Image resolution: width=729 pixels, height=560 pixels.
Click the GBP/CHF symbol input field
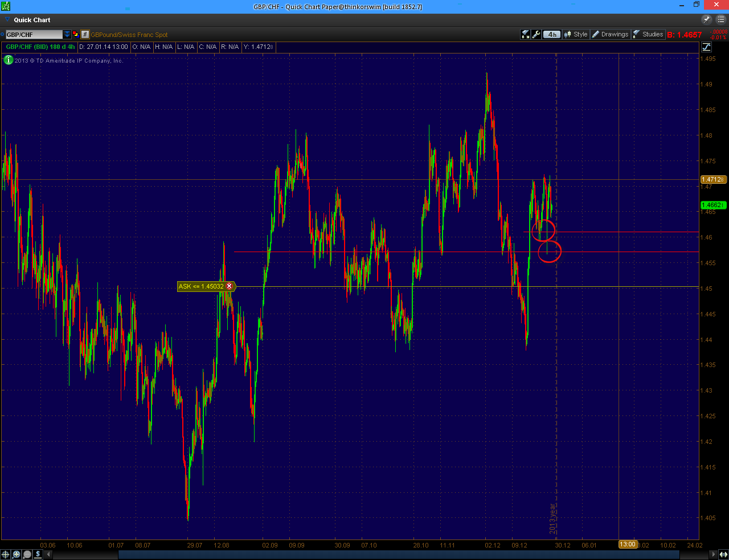pyautogui.click(x=34, y=34)
